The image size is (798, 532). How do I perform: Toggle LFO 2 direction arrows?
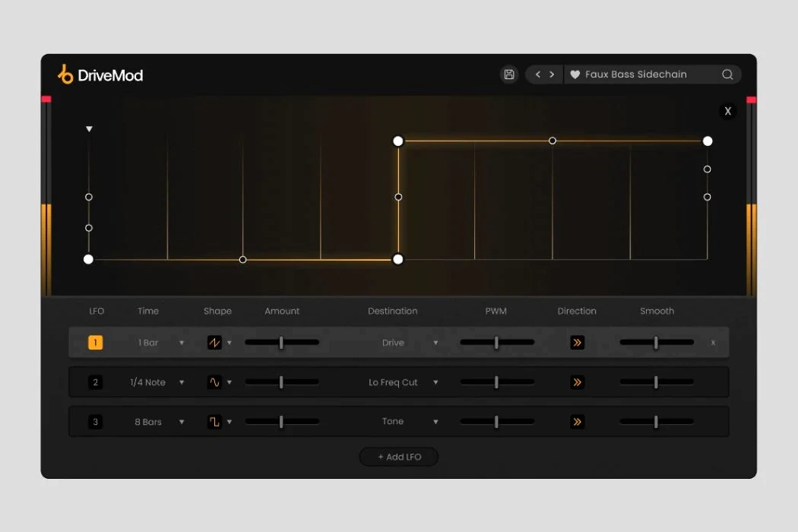click(x=577, y=382)
